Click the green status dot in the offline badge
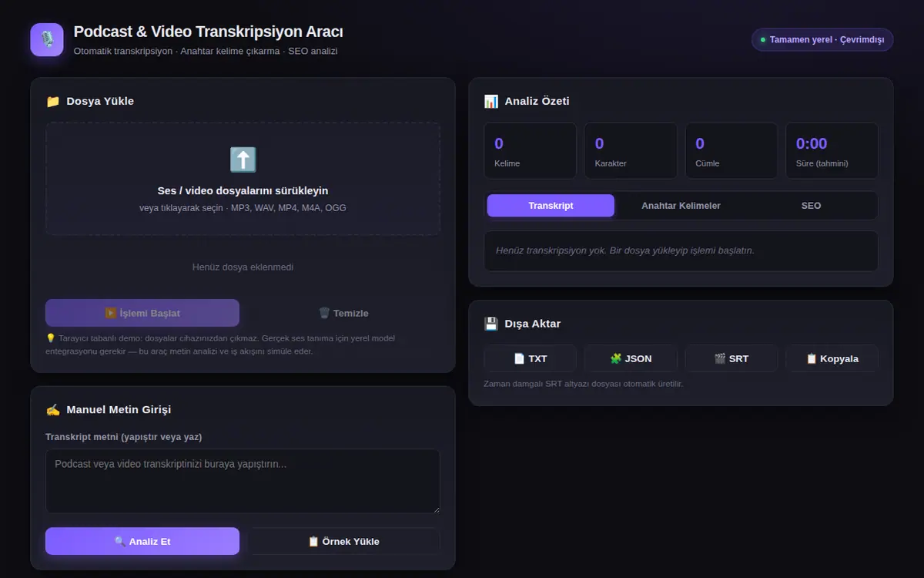 coord(763,39)
